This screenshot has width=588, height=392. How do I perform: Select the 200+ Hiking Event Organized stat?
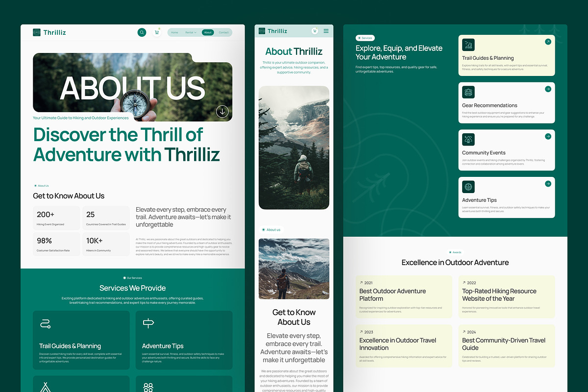click(x=56, y=218)
